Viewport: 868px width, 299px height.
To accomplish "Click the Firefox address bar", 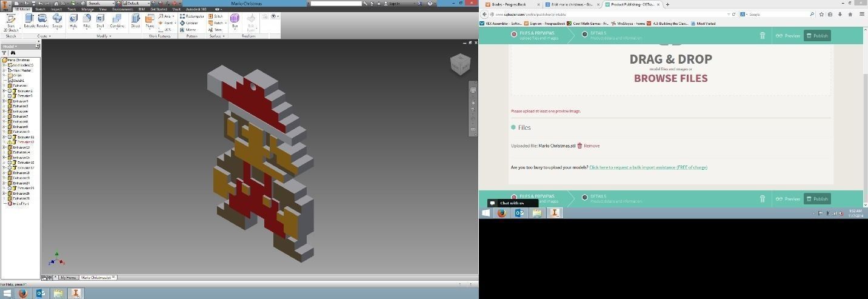I will pos(609,14).
